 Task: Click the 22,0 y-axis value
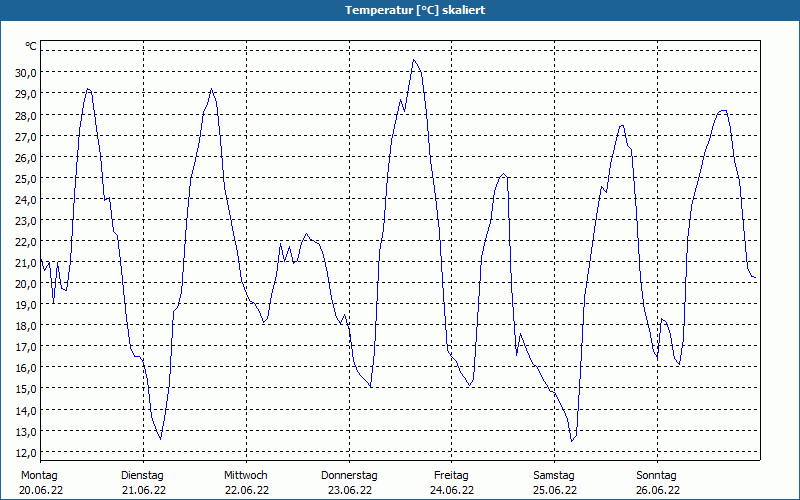[26, 241]
